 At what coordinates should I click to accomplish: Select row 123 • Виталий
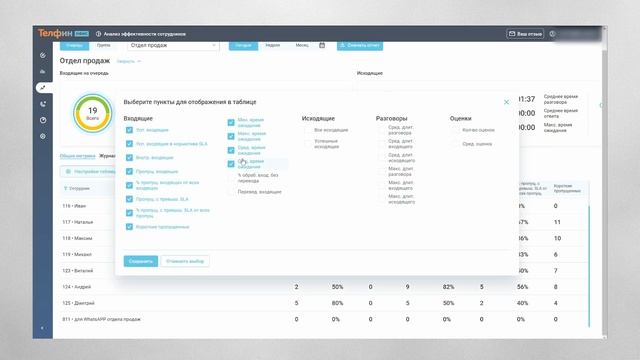click(x=78, y=271)
